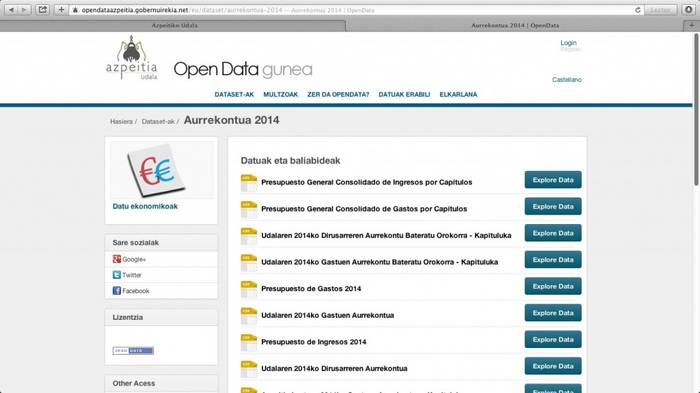This screenshot has height=393, width=700.
Task: Click the Lizentzia panel heading
Action: 128,317
